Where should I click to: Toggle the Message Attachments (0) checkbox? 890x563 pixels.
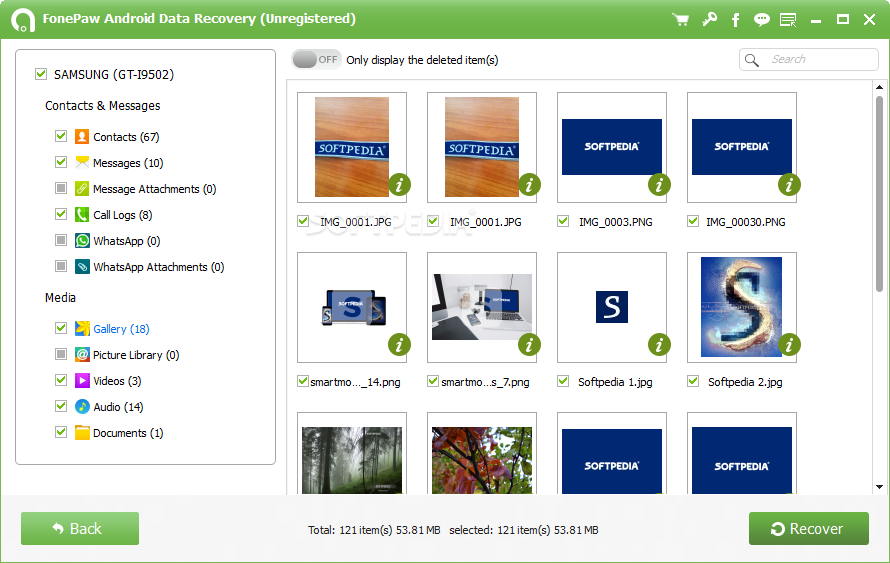click(x=61, y=188)
